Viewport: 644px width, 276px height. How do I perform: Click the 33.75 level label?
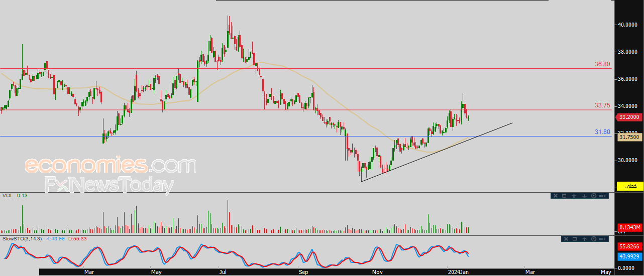point(602,105)
